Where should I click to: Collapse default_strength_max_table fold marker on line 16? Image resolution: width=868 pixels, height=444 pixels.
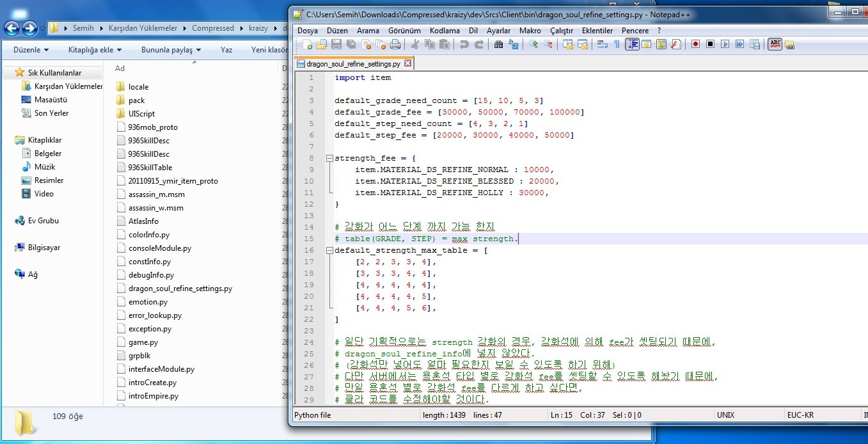(x=329, y=250)
